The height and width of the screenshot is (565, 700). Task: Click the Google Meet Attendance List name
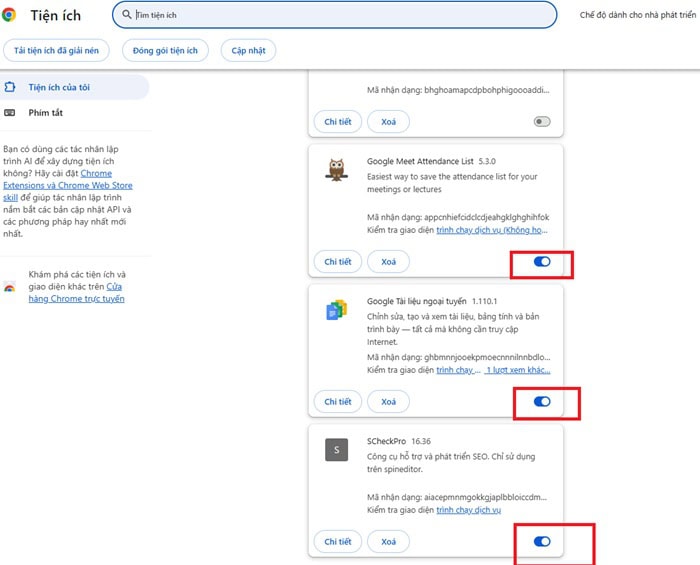tap(420, 161)
